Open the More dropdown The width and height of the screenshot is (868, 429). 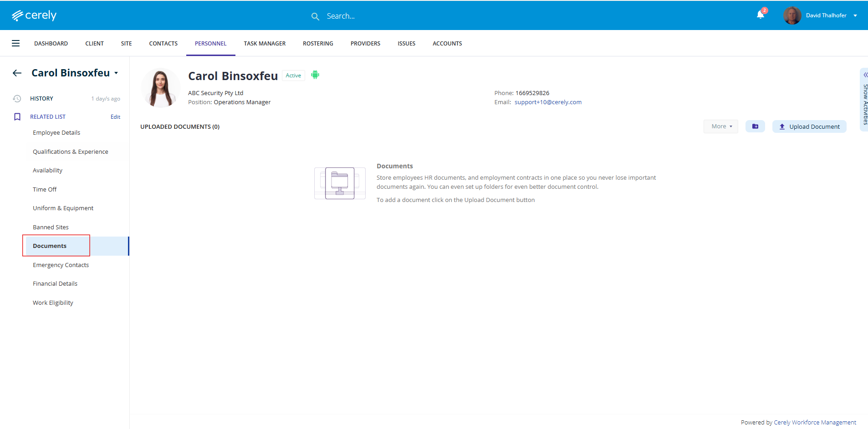(x=720, y=126)
